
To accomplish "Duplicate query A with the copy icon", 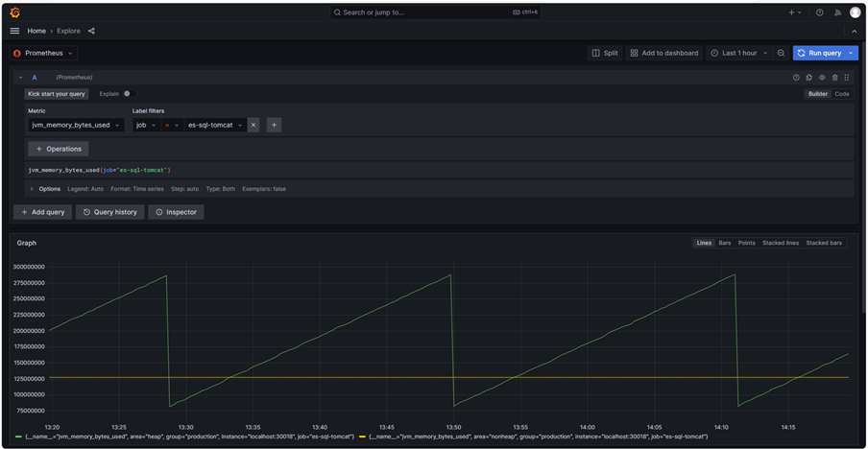I will 809,78.
